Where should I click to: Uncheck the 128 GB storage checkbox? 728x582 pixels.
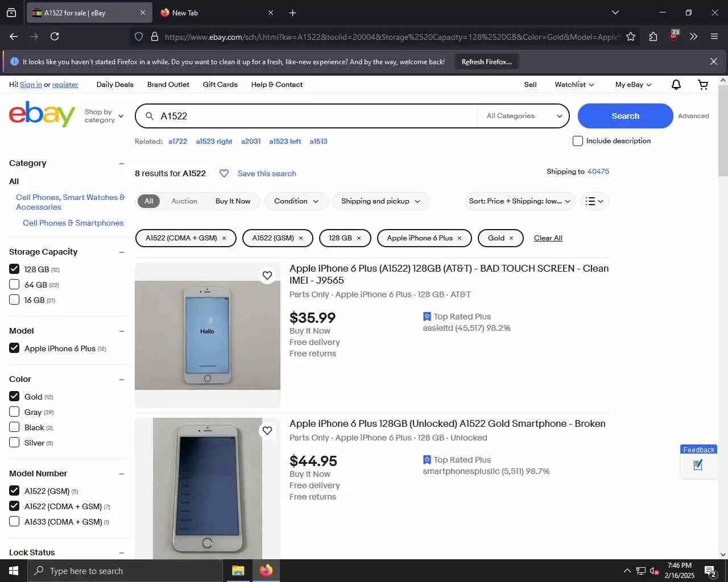tap(14, 269)
